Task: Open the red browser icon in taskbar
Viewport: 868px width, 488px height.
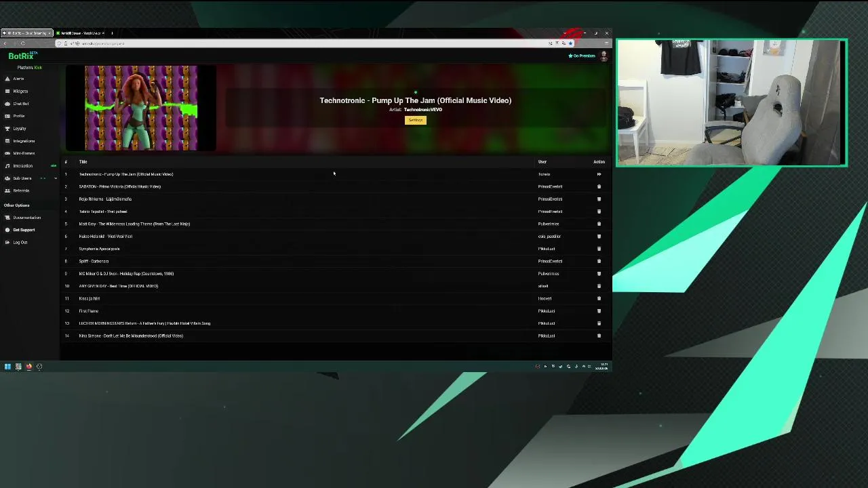Action: point(28,367)
